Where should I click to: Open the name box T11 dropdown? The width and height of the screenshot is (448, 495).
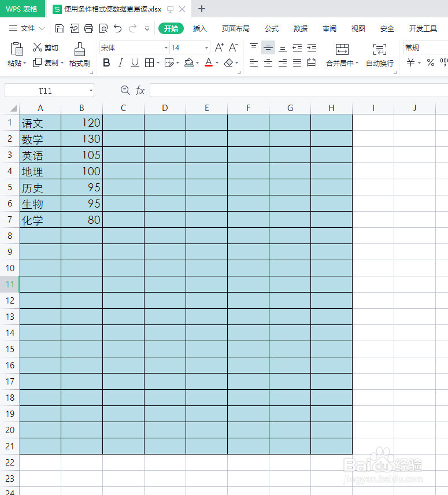(91, 91)
